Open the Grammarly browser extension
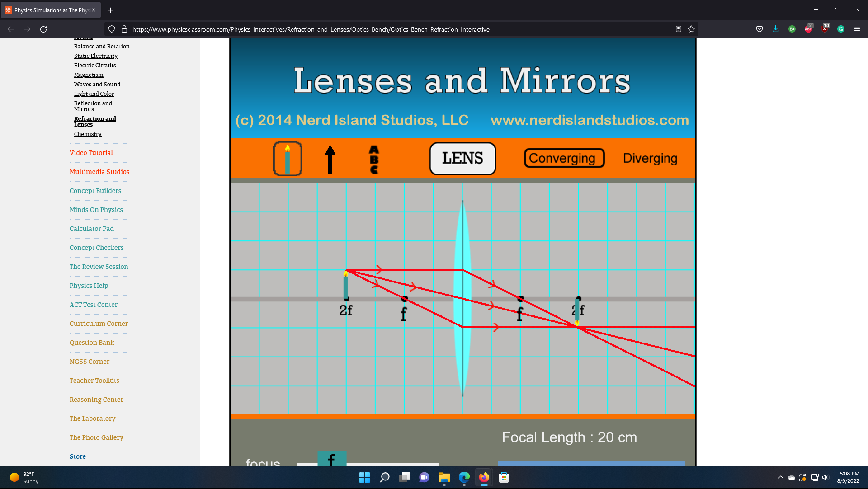The height and width of the screenshot is (489, 868). [841, 29]
